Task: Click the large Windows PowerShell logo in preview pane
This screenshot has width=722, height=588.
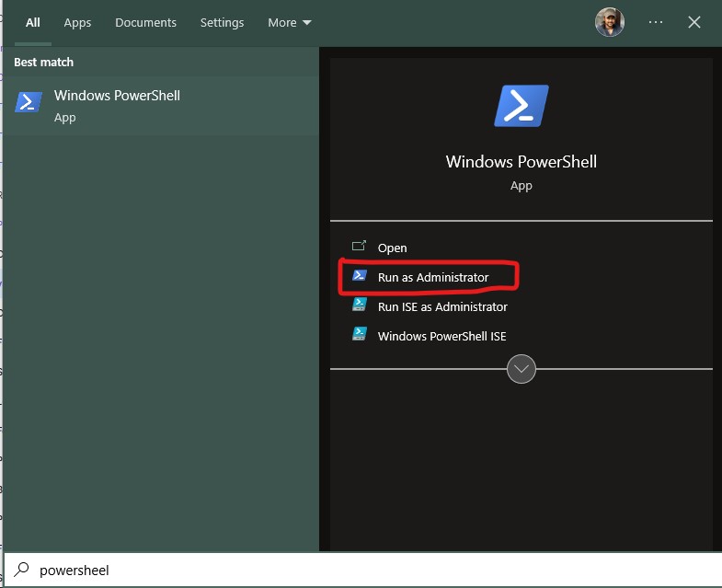Action: [x=521, y=106]
